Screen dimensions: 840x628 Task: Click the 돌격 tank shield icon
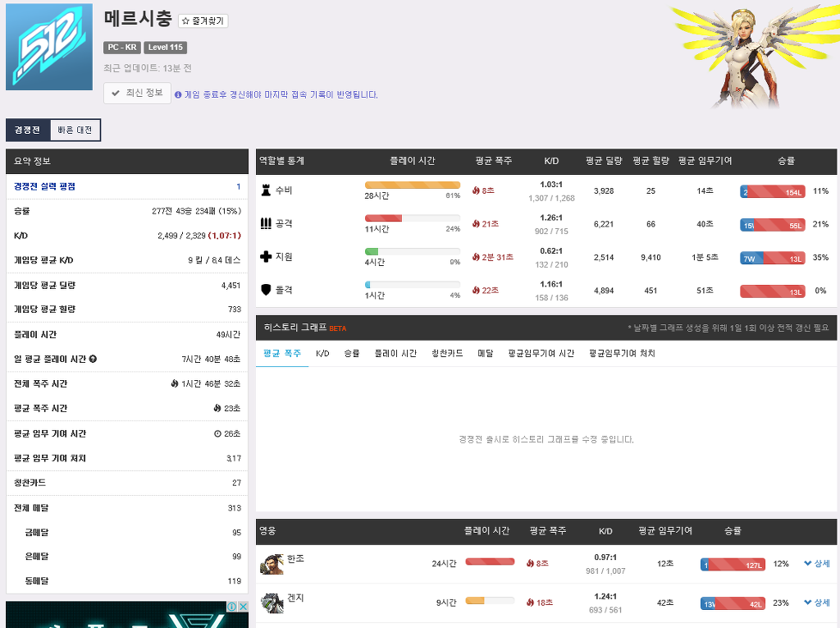266,290
